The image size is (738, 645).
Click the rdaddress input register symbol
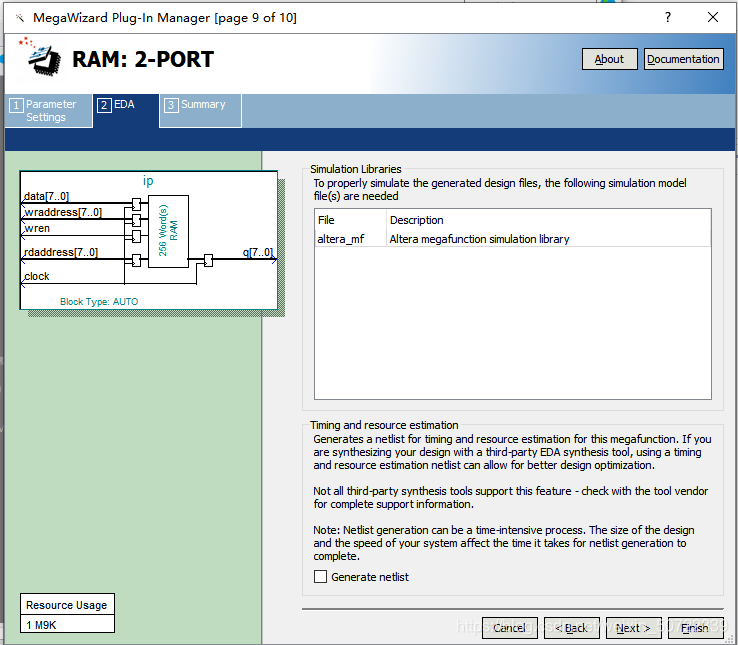(136, 260)
